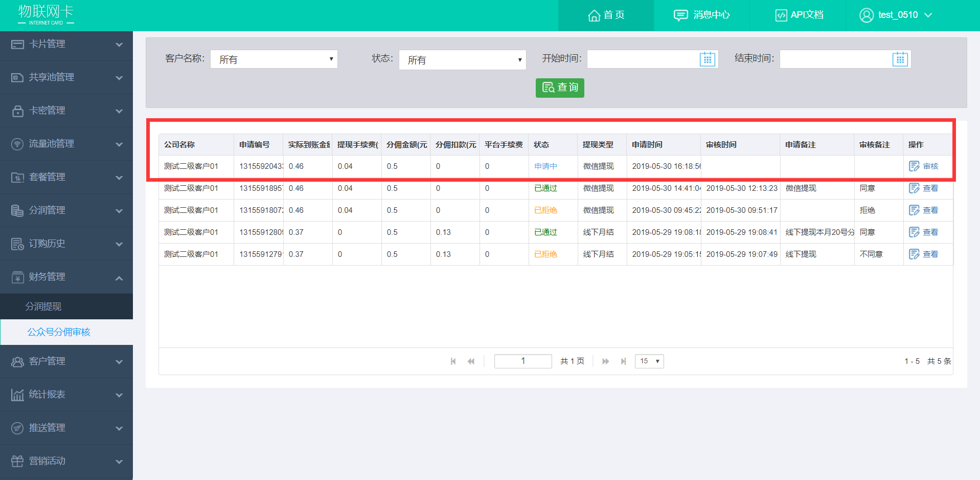Click the message bubble icon for 消息中心
This screenshot has height=480, width=980.
pyautogui.click(x=680, y=15)
